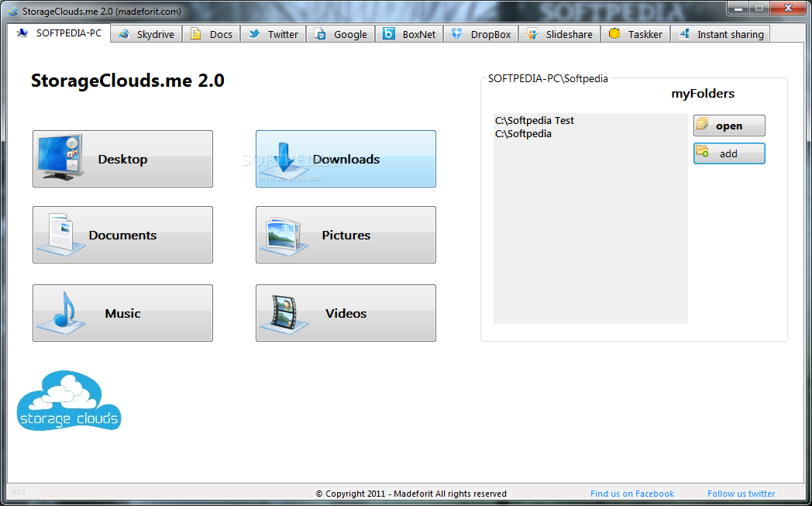The height and width of the screenshot is (506, 812).
Task: Open the SOFTPEDIA-PC tab
Action: point(59,33)
